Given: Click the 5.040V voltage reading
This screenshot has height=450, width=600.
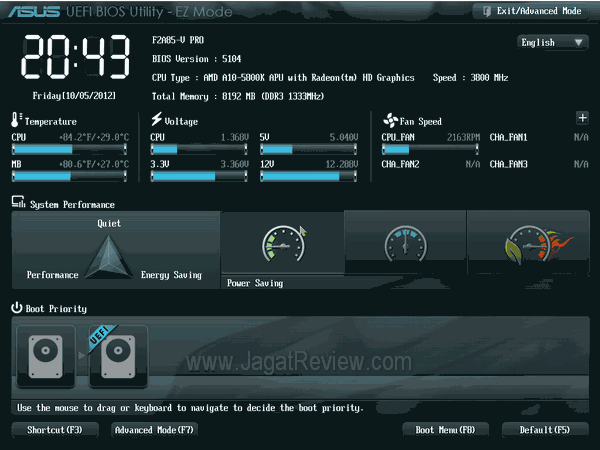Looking at the screenshot, I should (x=344, y=137).
